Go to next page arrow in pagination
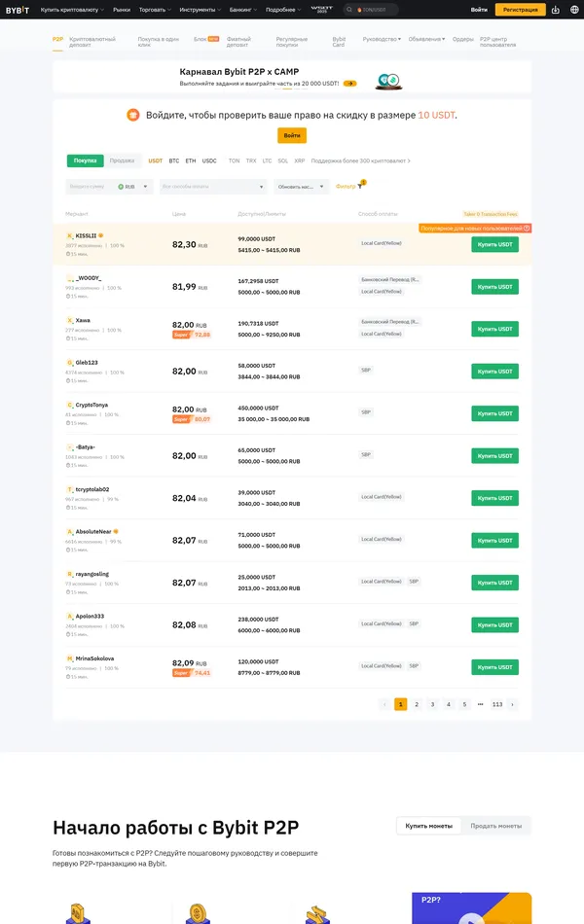The image size is (584, 924). [x=512, y=704]
